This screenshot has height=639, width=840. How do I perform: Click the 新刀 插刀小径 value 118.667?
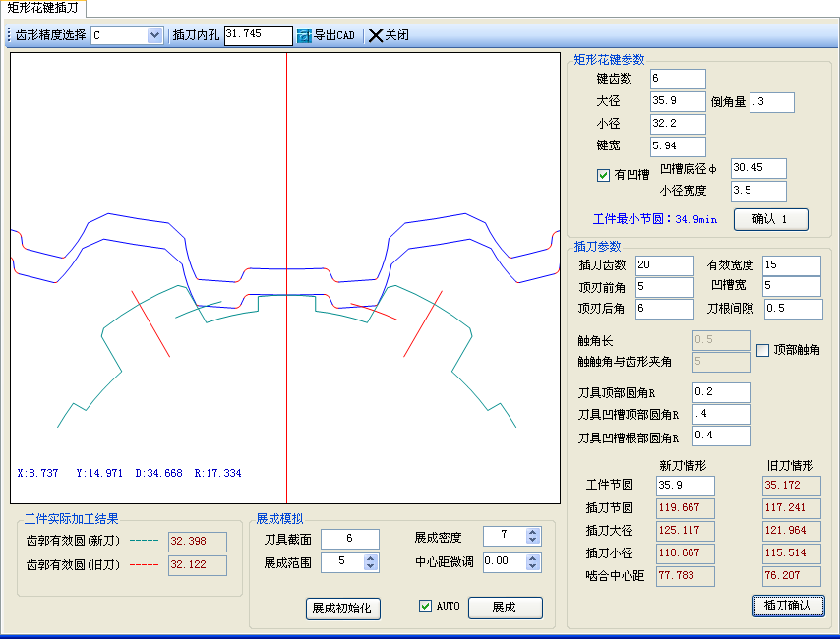point(686,553)
